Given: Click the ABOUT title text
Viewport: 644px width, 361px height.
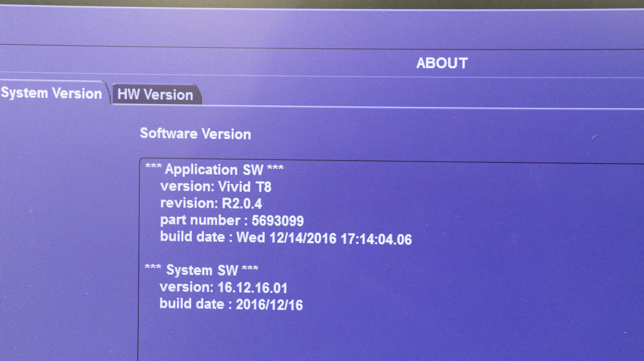Looking at the screenshot, I should pos(442,63).
